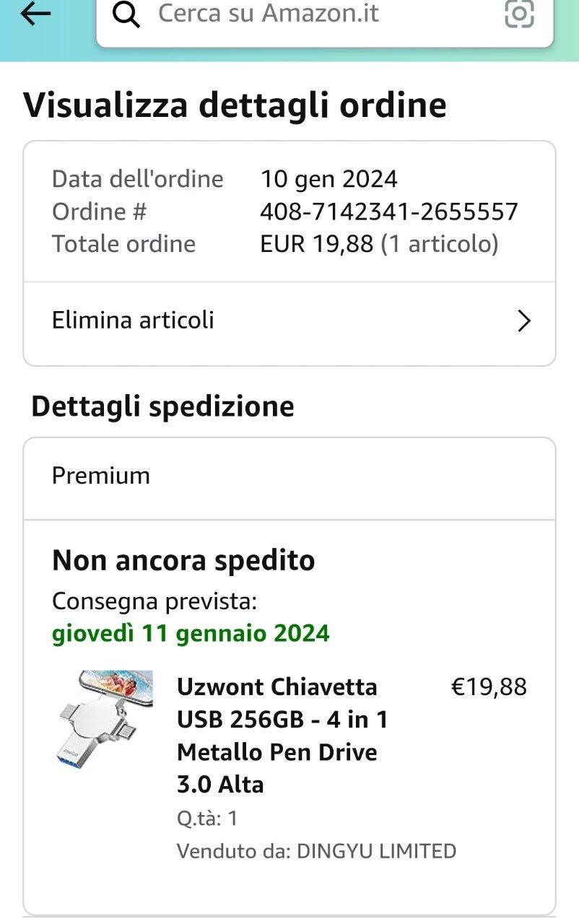Screen dimensions: 579x924
Task: Tap the back arrow icon
Action: point(36,14)
